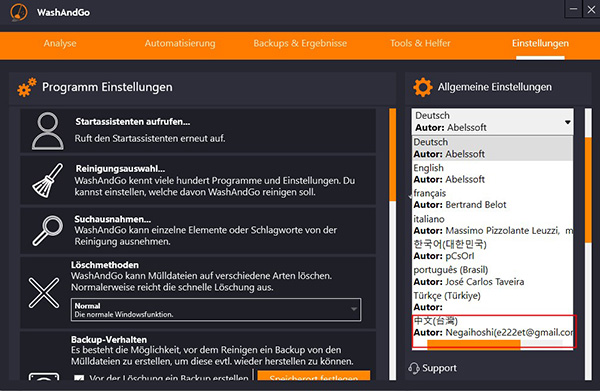The width and height of the screenshot is (600, 391).
Task: Click the general settings vertical scrollbar
Action: 588,189
